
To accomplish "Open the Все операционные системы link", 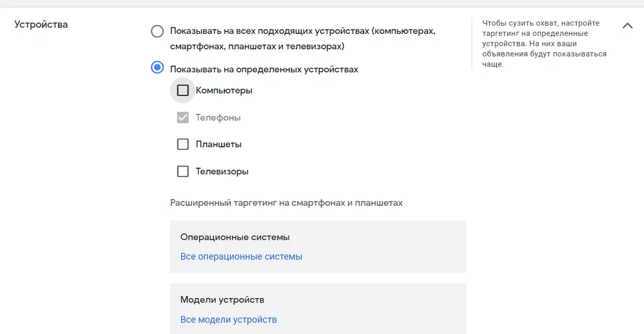I will coord(241,256).
